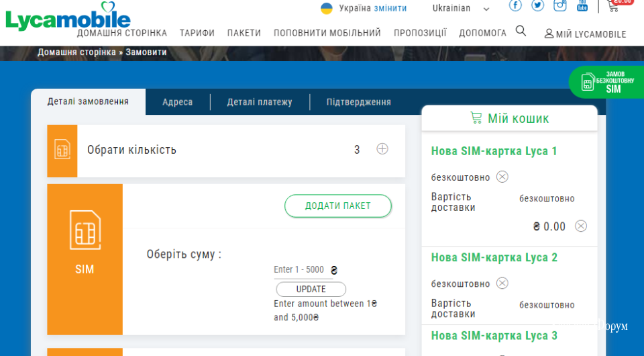The width and height of the screenshot is (644, 356).
Task: Switch to the Деталі платежу tab
Action: click(x=260, y=102)
